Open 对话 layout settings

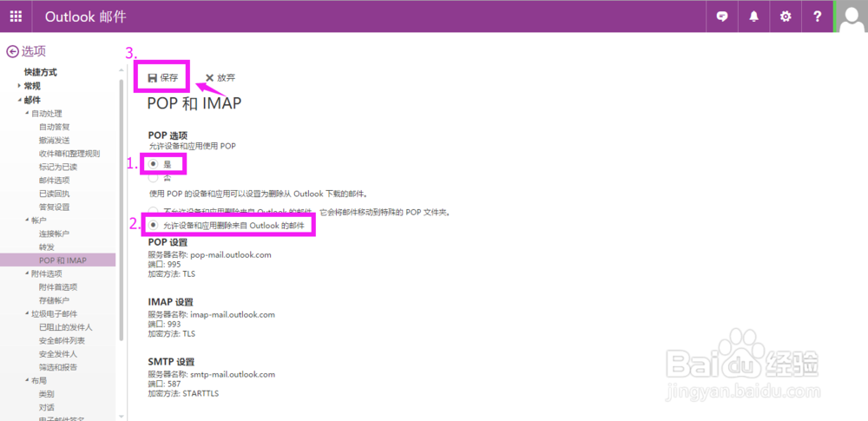(x=47, y=407)
